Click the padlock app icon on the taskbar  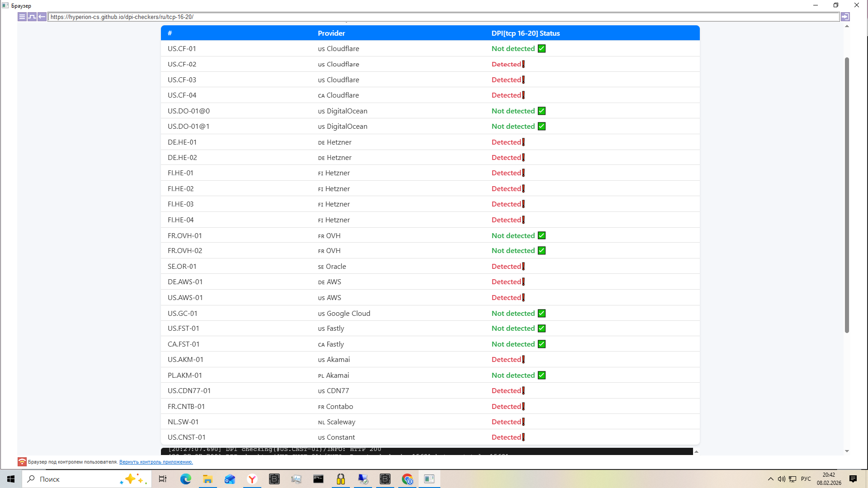coord(341,479)
